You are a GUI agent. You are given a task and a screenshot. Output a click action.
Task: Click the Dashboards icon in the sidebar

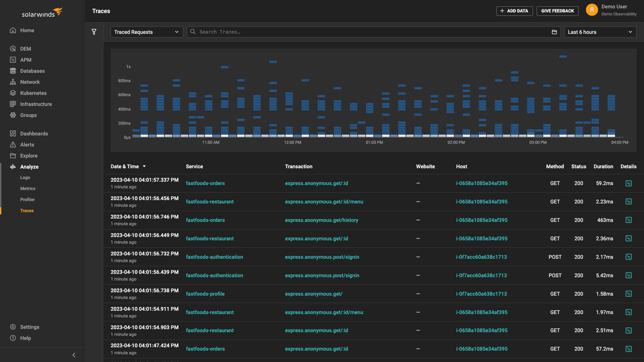13,133
